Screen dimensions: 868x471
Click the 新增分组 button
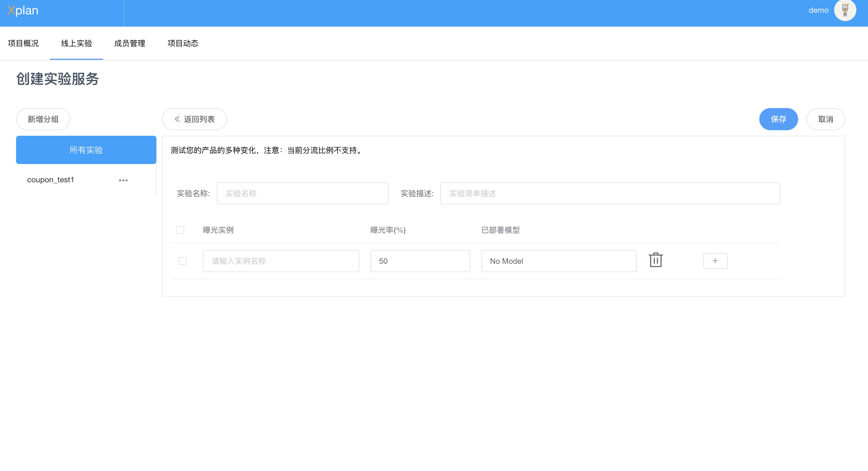point(43,119)
